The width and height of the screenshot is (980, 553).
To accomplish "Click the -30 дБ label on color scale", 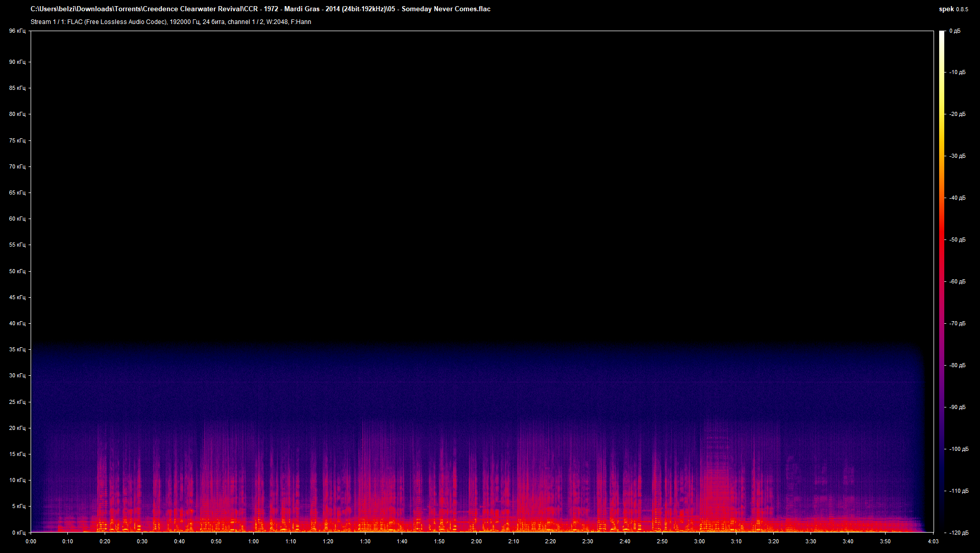I will pyautogui.click(x=958, y=156).
